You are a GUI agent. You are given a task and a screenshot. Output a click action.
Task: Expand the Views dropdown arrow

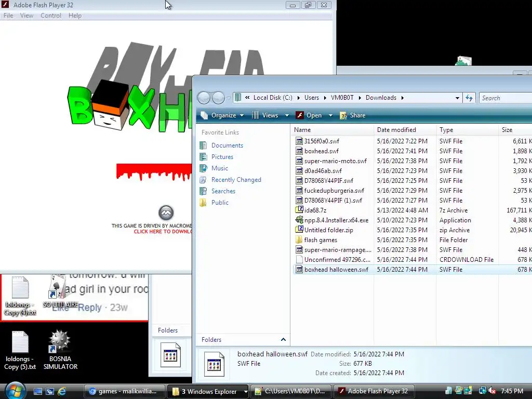click(287, 115)
